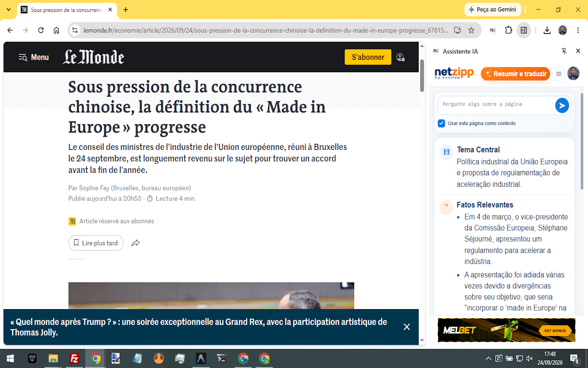Focus the 'Pergunte algo sobre a página' field
Screen dimensions: 588x368
[x=496, y=105]
